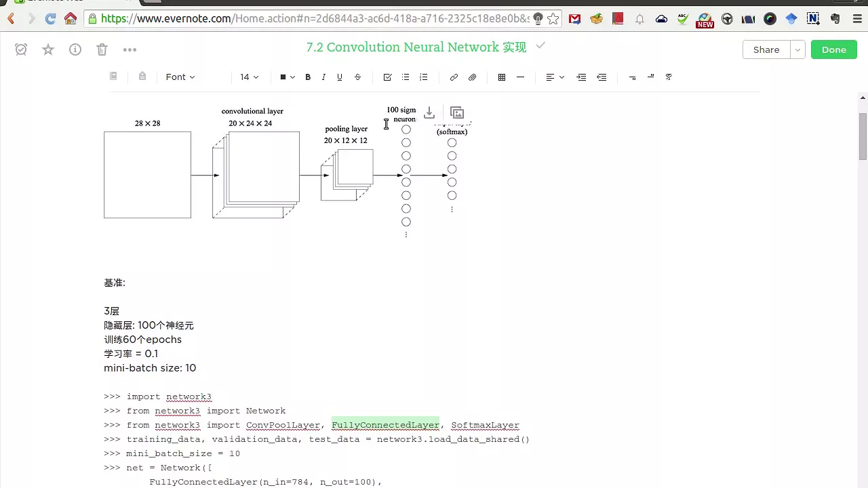Toggle underline formatting
Screen dimensions: 868x488
[x=340, y=77]
